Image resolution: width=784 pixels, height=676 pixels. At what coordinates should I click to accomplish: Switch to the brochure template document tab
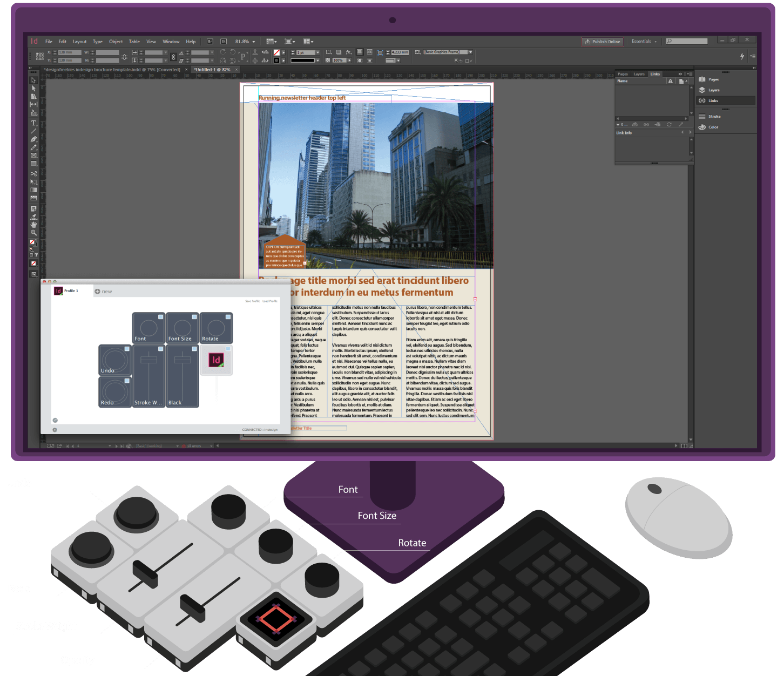[x=114, y=70]
